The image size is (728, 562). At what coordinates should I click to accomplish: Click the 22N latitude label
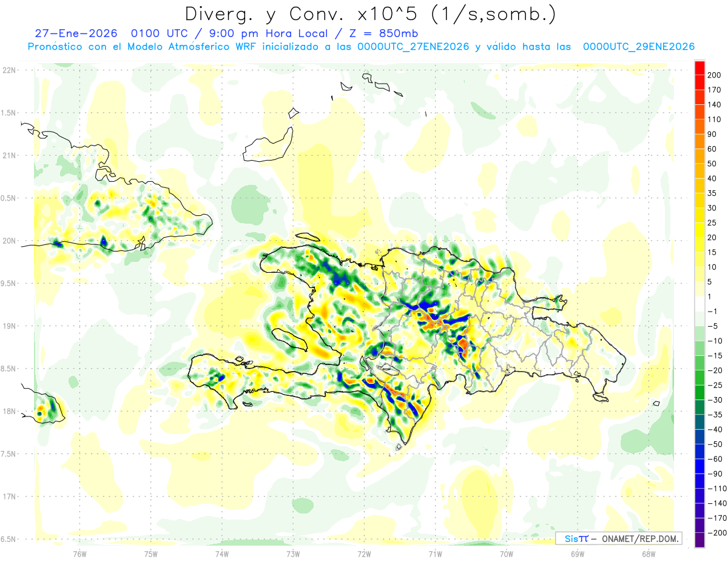point(9,70)
